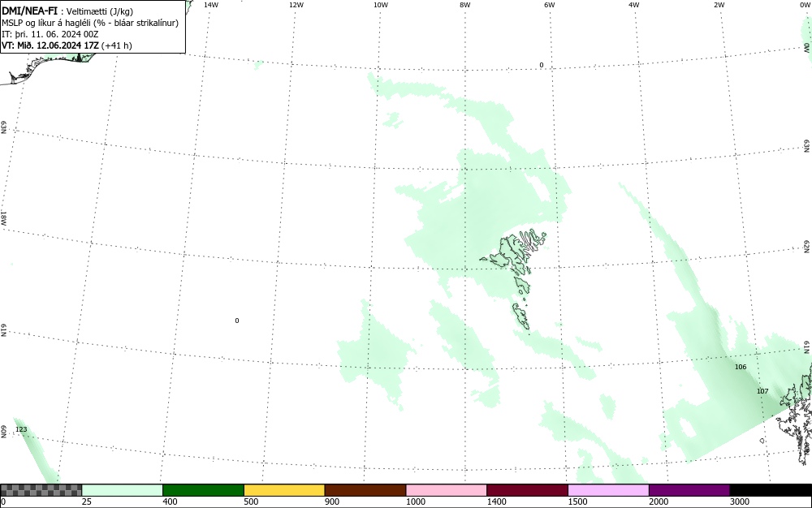The height and width of the screenshot is (508, 812).
Task: Click the 4W longitude label
Action: (x=634, y=5)
